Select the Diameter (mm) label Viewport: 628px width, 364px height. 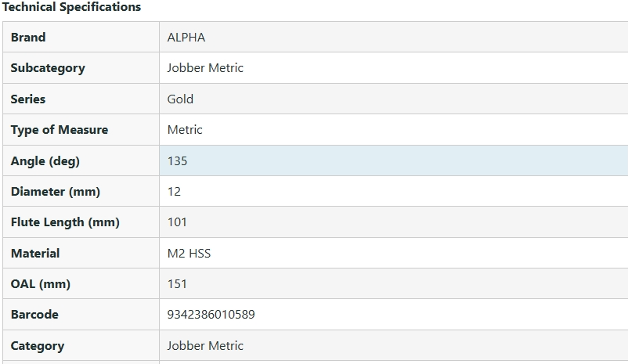tap(56, 192)
